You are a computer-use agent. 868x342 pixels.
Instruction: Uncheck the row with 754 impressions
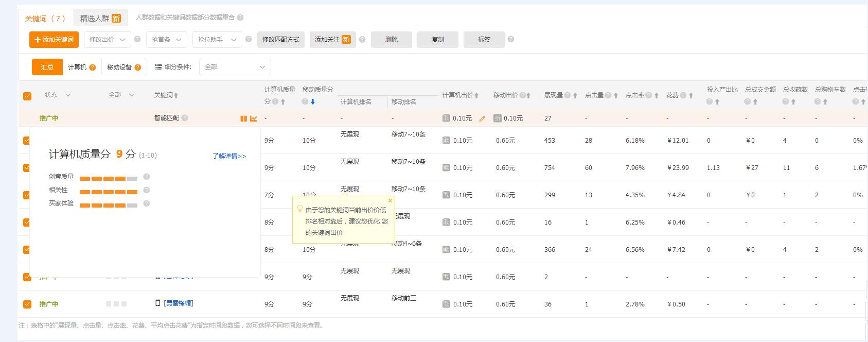[x=27, y=168]
